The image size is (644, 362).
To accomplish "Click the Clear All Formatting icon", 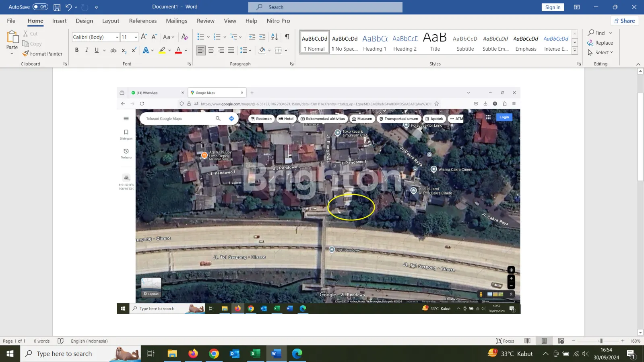I will [185, 37].
